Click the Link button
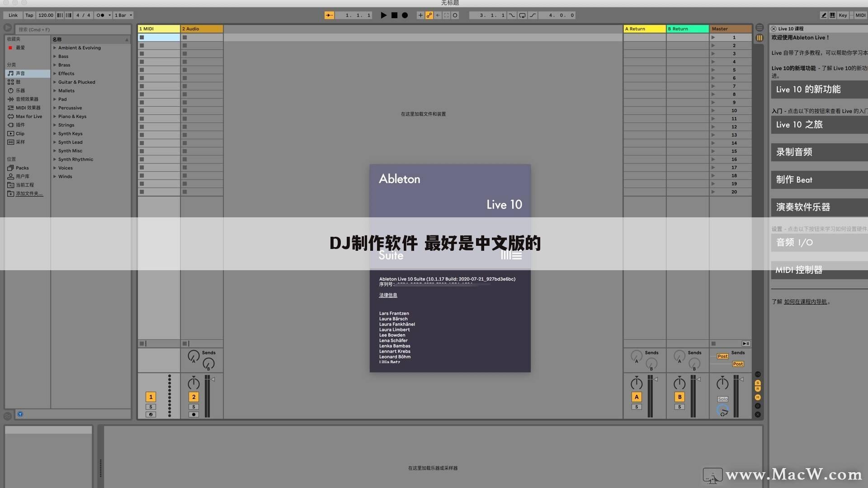Viewport: 868px width, 488px height. click(x=13, y=15)
